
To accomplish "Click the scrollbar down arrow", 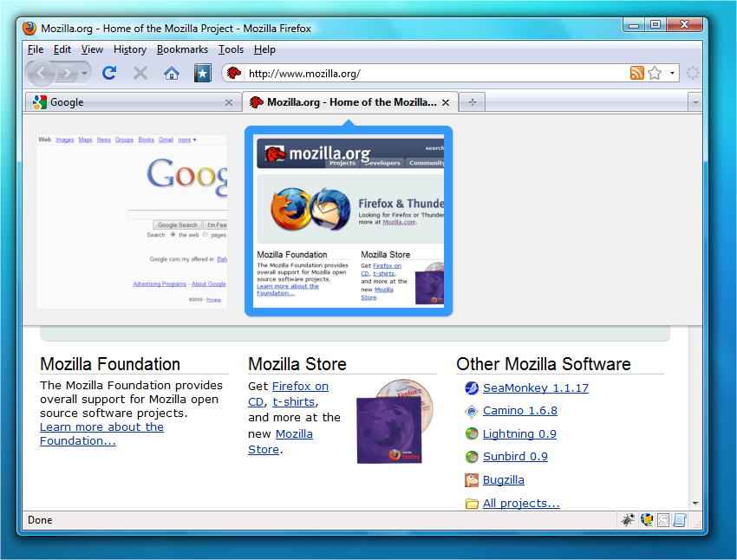I will (x=695, y=504).
